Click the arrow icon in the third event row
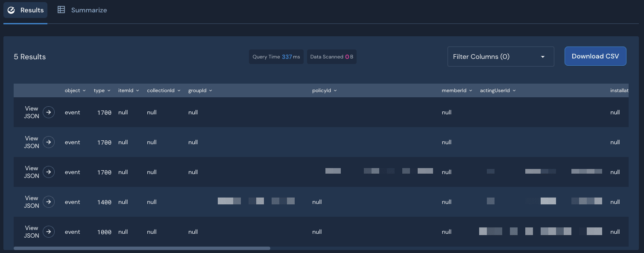Viewport: 644px width, 253px height. 48,172
